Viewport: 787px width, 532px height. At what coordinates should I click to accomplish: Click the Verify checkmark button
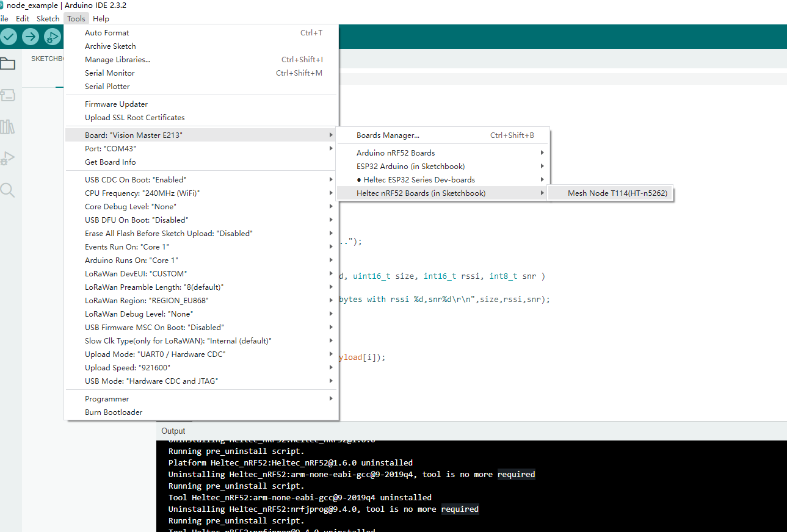tap(9, 37)
